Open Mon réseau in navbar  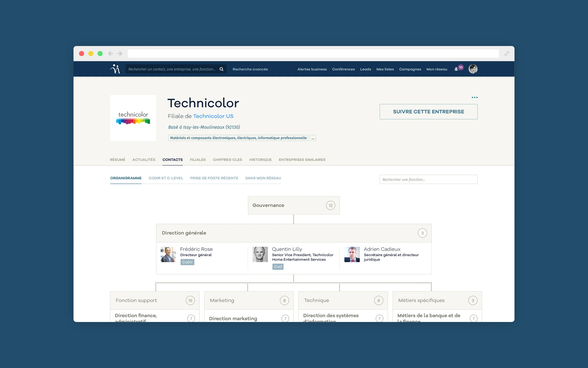(x=437, y=69)
